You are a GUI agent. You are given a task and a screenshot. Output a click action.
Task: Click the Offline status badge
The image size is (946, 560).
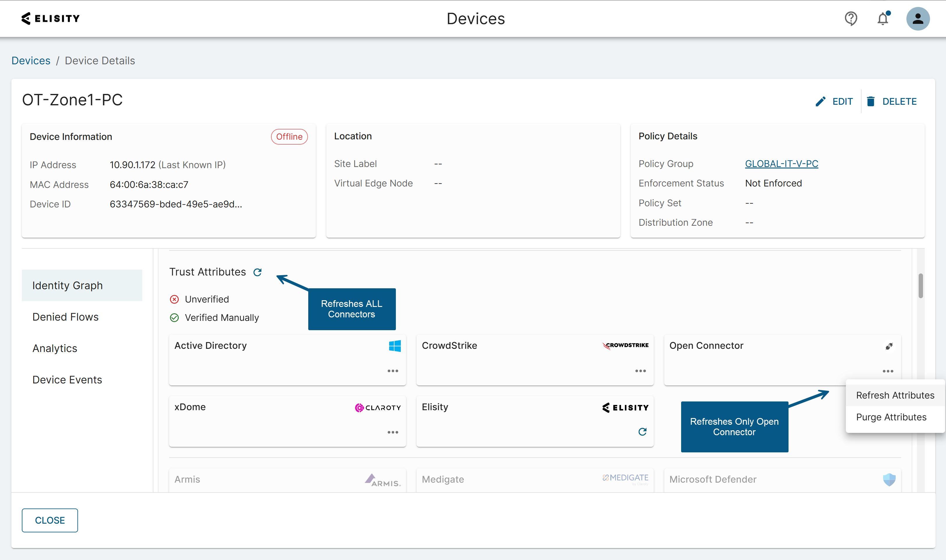point(289,137)
